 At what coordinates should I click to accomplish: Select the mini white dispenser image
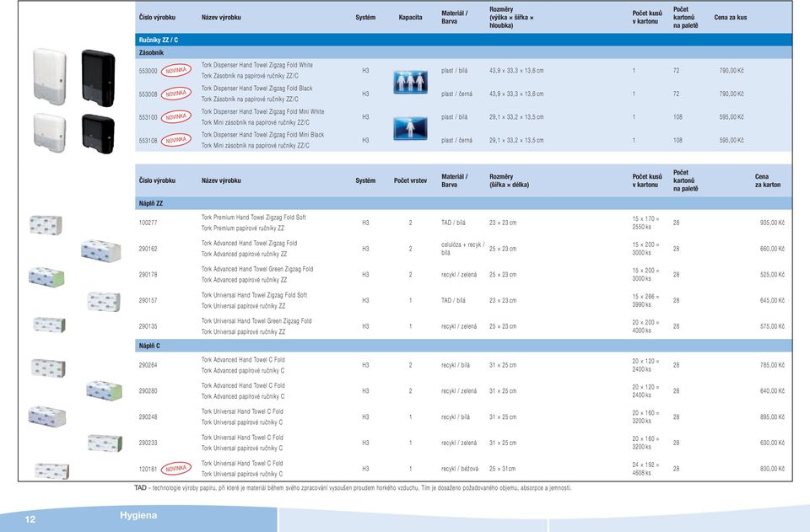[x=50, y=132]
